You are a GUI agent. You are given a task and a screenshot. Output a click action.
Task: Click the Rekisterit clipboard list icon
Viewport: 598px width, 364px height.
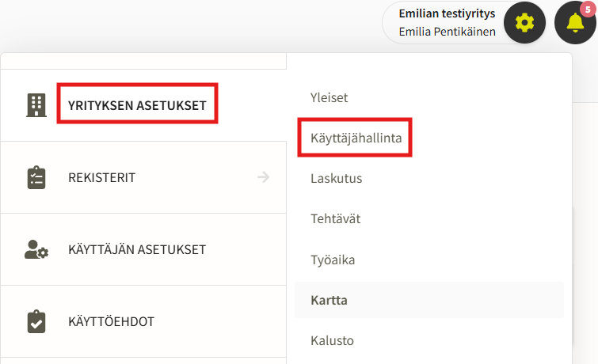36,177
